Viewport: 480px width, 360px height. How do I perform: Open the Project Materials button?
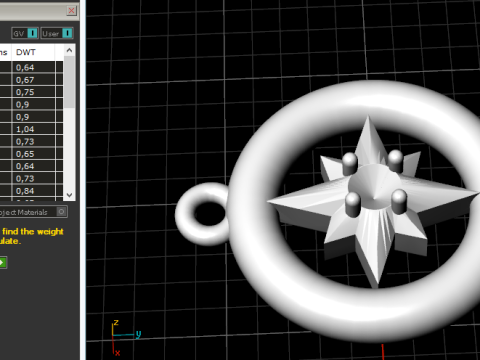point(33,212)
